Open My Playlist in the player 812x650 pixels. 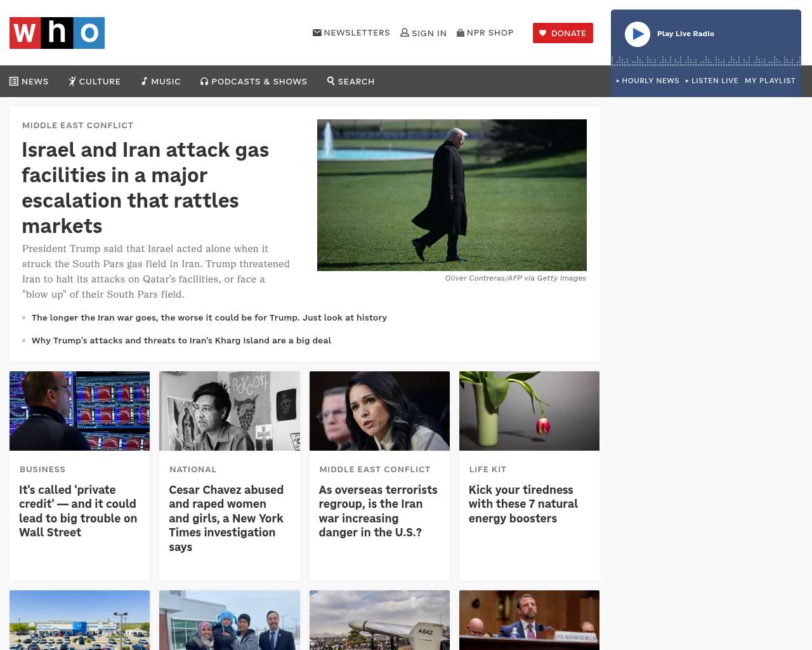point(770,81)
